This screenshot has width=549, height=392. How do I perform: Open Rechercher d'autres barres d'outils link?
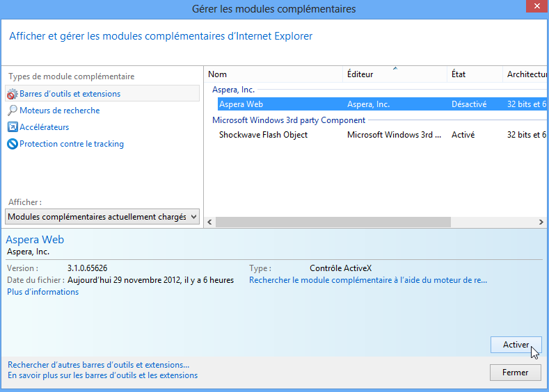pyautogui.click(x=98, y=365)
